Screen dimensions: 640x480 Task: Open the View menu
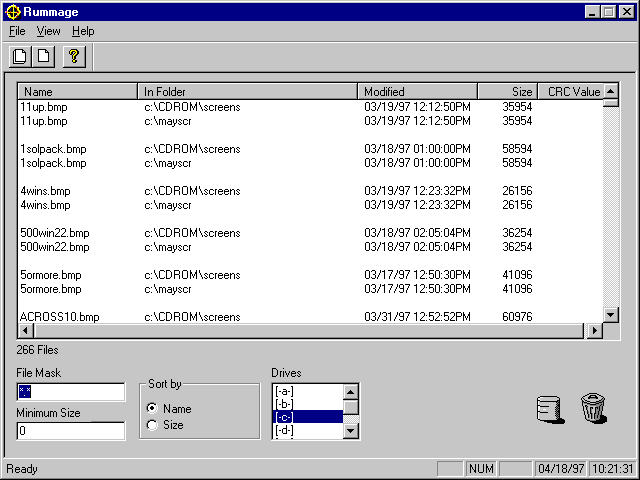coord(48,31)
